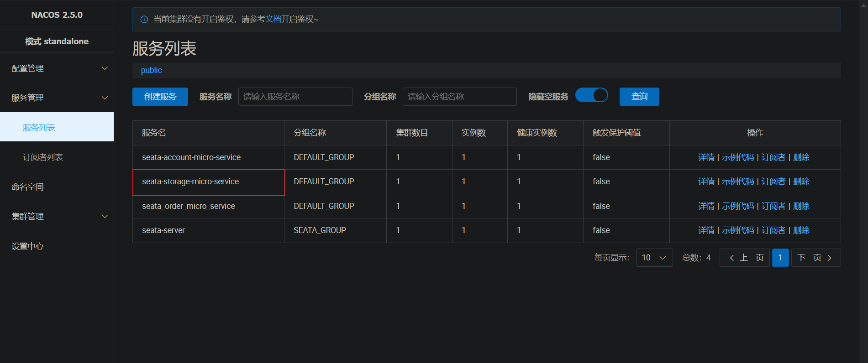This screenshot has height=363, width=868.
Task: Toggle the hide empty services switch
Action: [x=591, y=95]
